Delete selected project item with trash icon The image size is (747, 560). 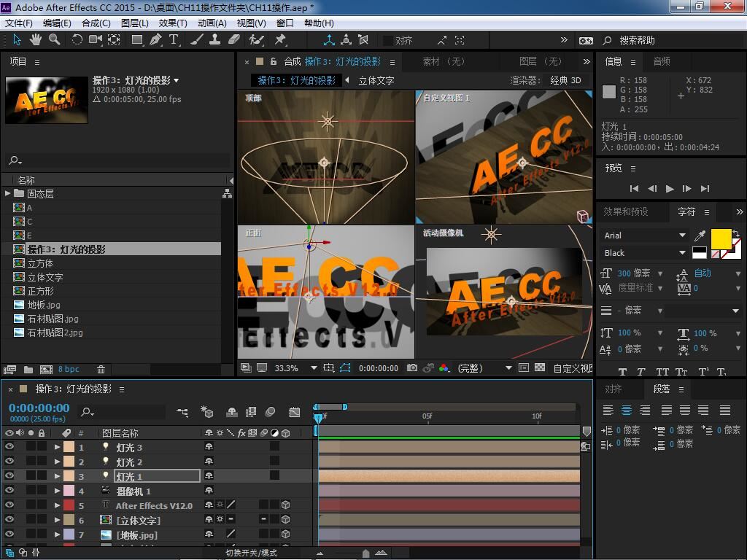click(101, 369)
